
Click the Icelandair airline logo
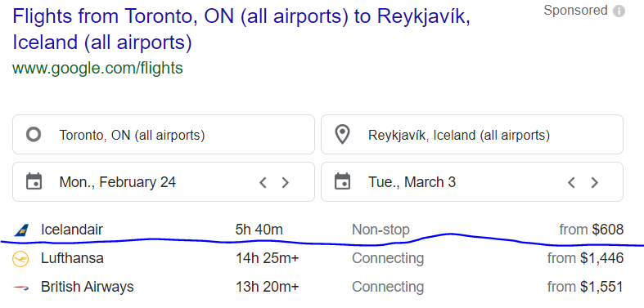[21, 230]
